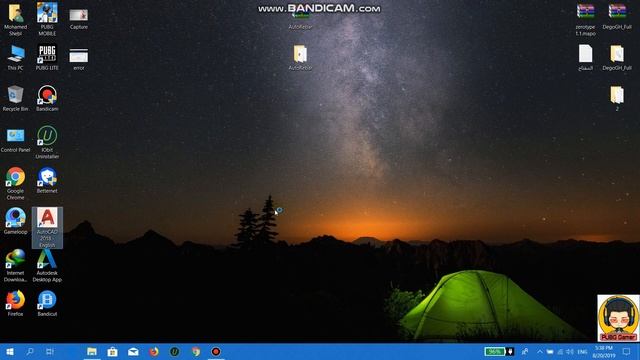
Task: Click the PUBG Gamer avatar overlay
Action: 618,318
